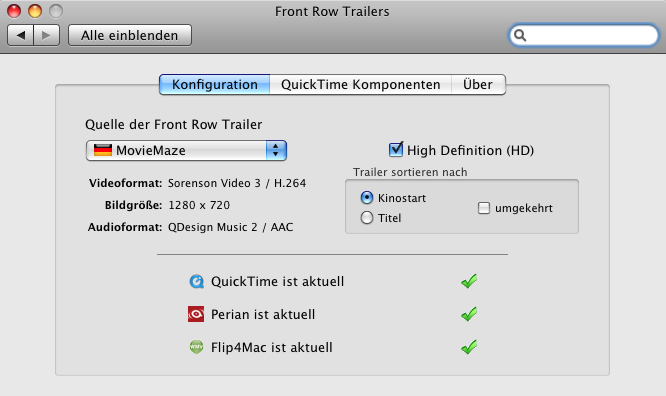Open the MovieMaze source dropdown

186,150
